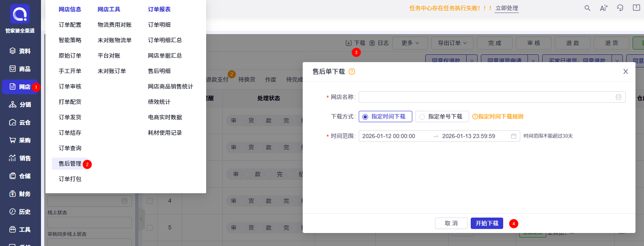Click help question icon beside 售后单下载
Image resolution: width=644 pixels, height=246 pixels.
coord(352,71)
